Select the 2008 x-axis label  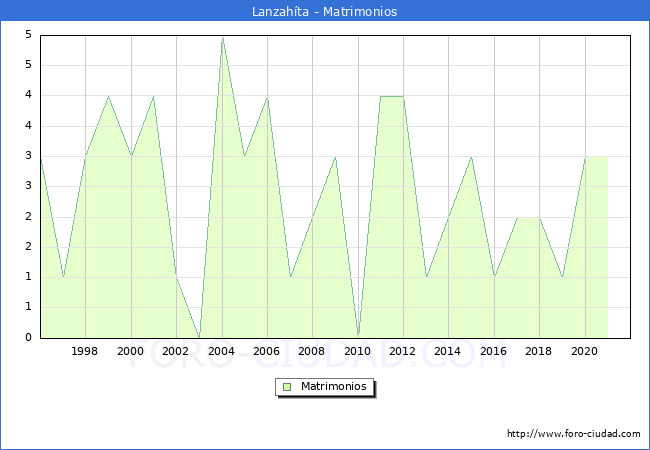(x=312, y=351)
